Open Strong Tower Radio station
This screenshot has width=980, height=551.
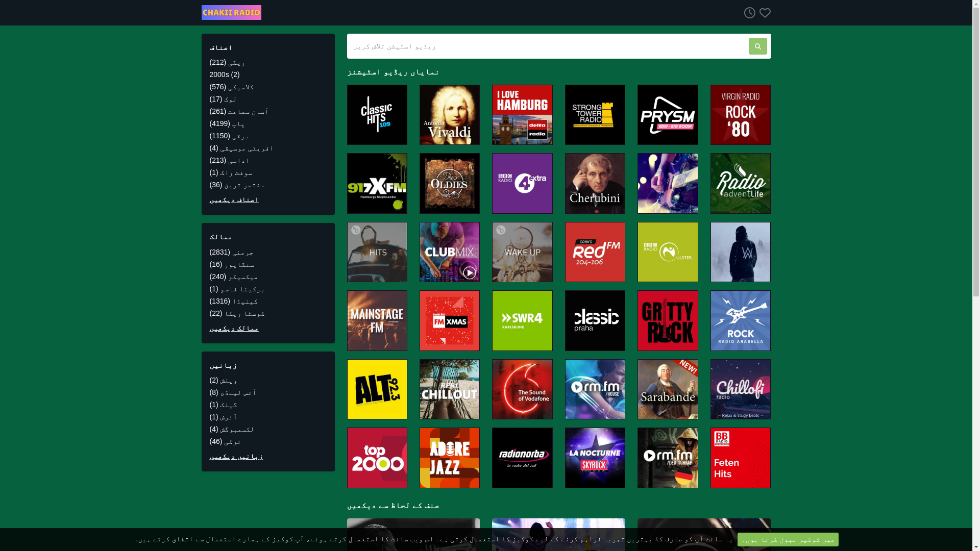coord(595,115)
